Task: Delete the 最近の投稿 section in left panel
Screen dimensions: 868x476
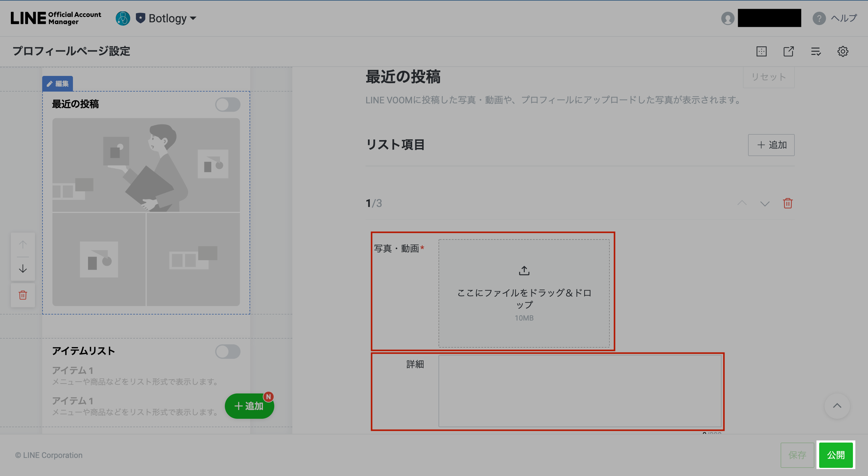Action: pos(23,295)
